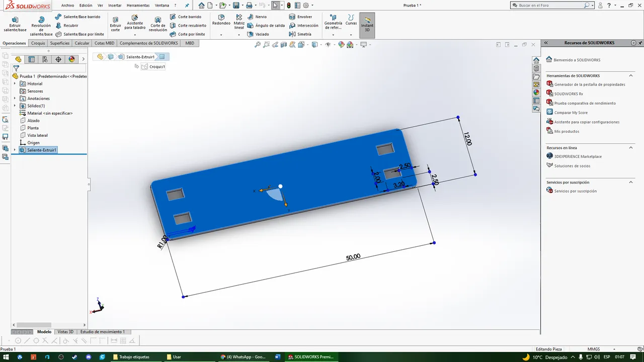Choose the Nervio rib tool
Screen dimensions: 644x362
pyautogui.click(x=257, y=17)
